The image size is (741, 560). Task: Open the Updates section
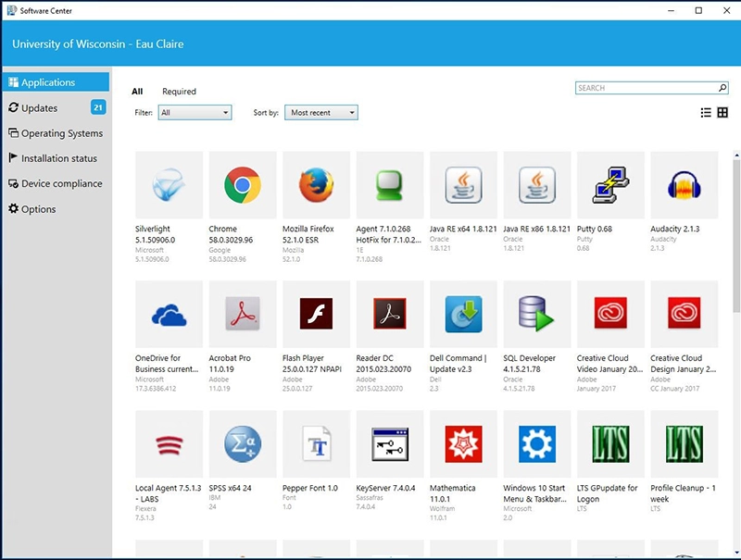57,107
